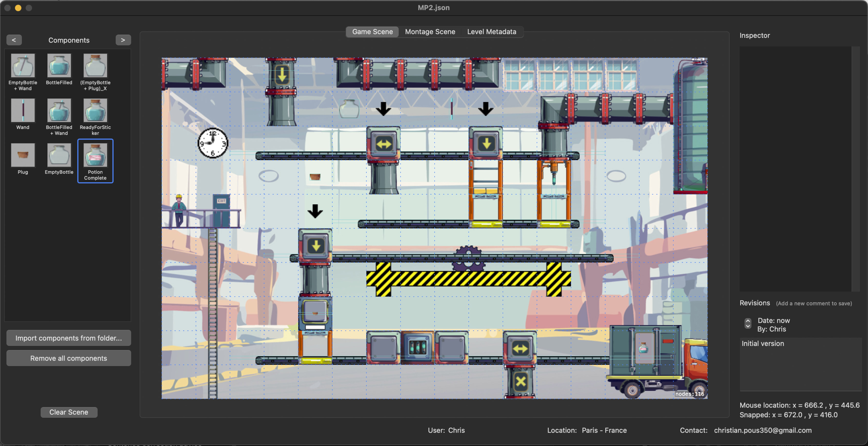Go to next components page
Image resolution: width=868 pixels, height=446 pixels.
tap(123, 40)
